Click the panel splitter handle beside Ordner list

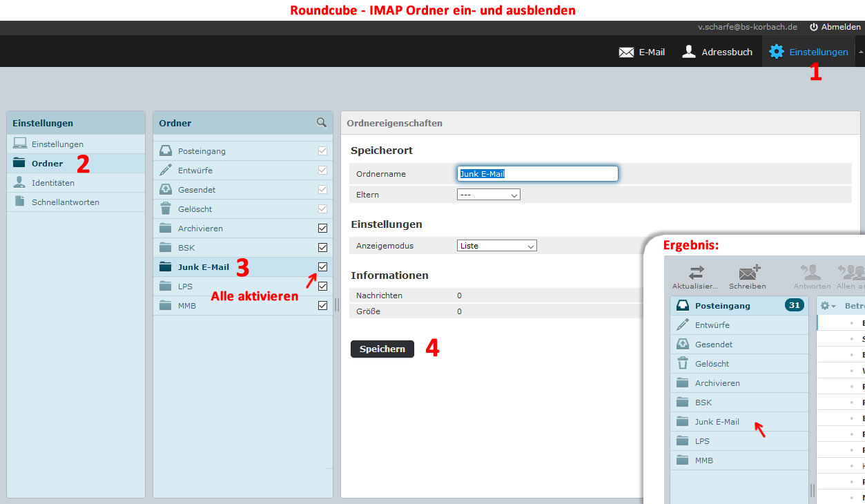point(337,304)
